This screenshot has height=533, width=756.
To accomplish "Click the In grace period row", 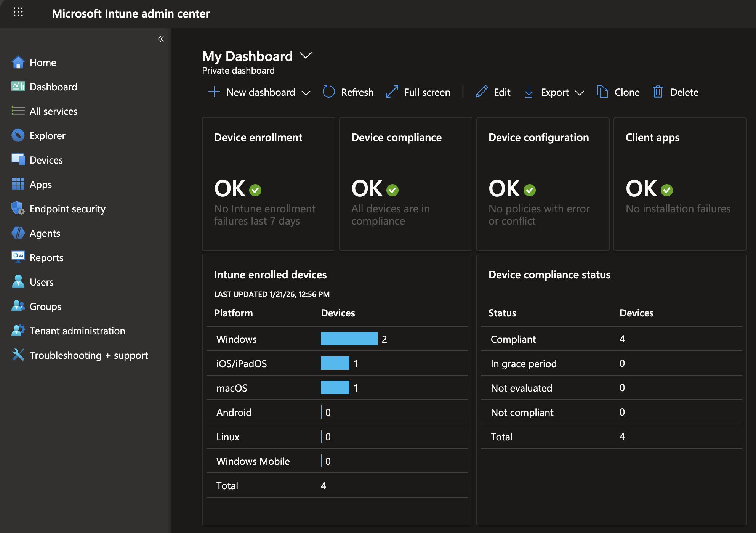I will pos(612,363).
